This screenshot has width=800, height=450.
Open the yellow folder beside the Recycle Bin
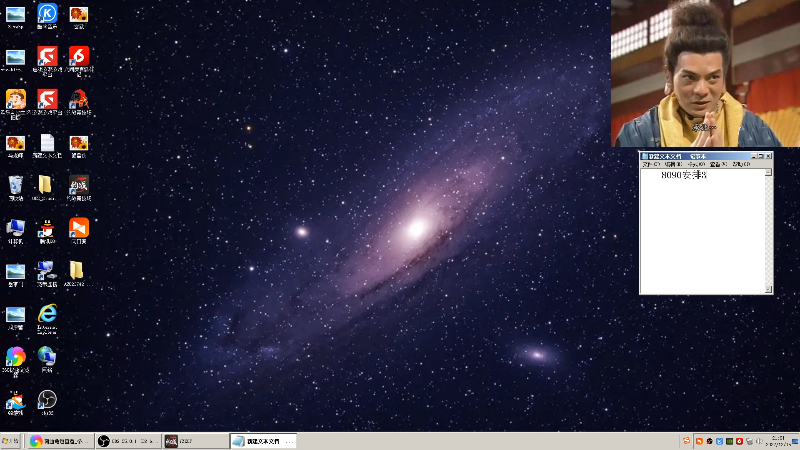tap(44, 185)
